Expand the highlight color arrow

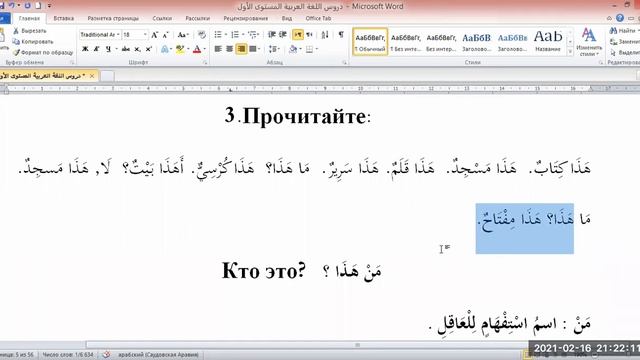(188, 49)
